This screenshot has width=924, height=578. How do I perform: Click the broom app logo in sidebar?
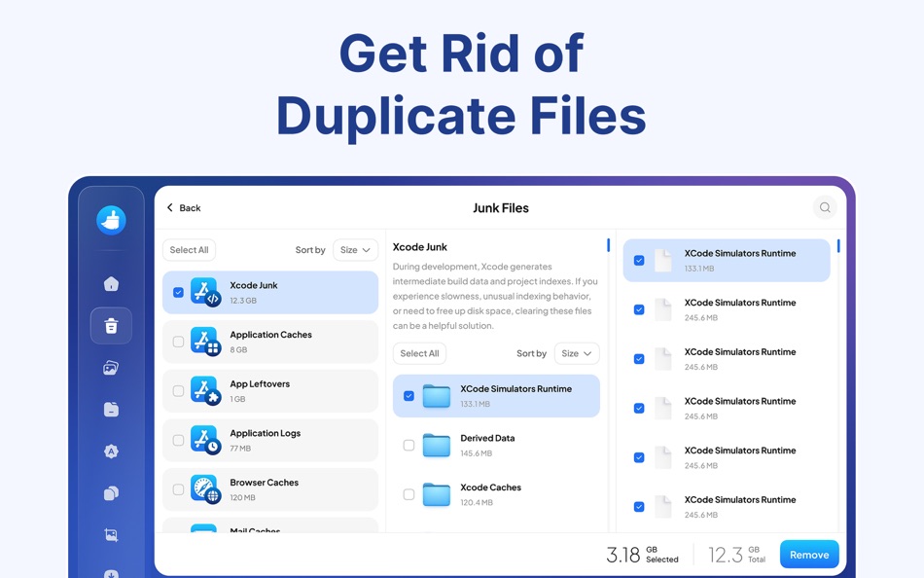(112, 220)
